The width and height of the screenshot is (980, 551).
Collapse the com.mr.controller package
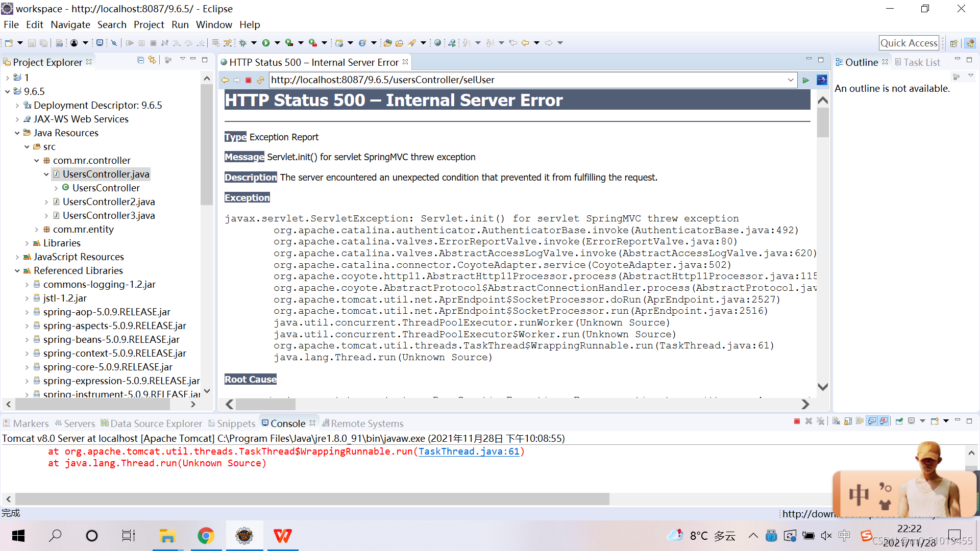click(36, 160)
